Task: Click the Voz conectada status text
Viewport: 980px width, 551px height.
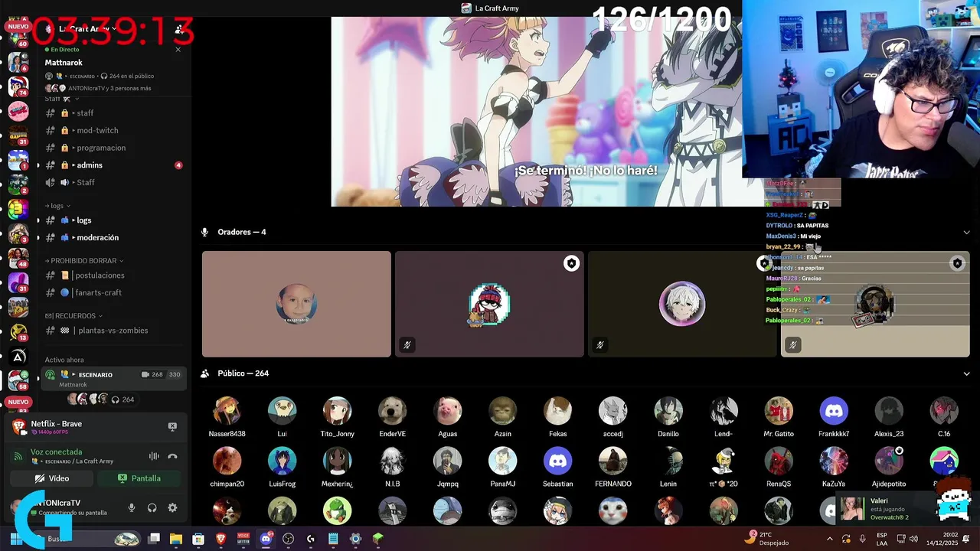Action: coord(56,452)
